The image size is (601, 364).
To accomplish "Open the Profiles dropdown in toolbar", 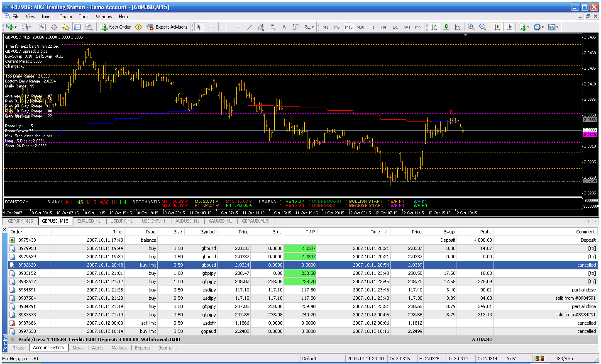I will (x=30, y=27).
